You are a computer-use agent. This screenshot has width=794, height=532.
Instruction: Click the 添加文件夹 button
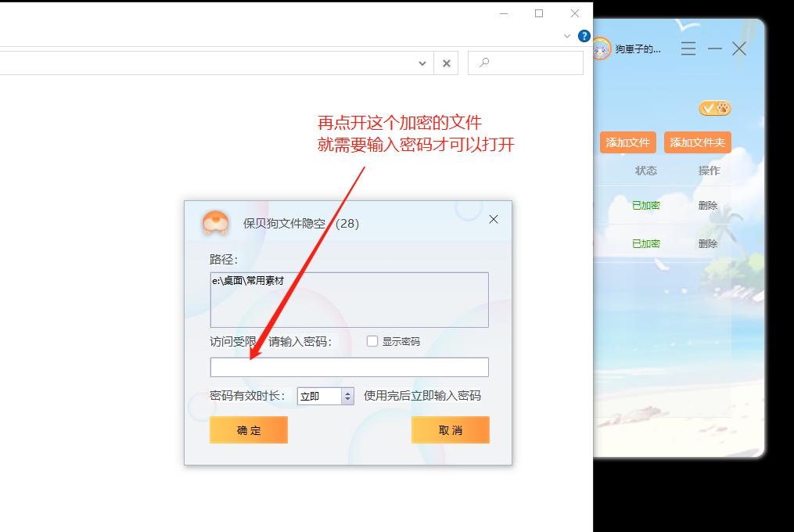697,142
